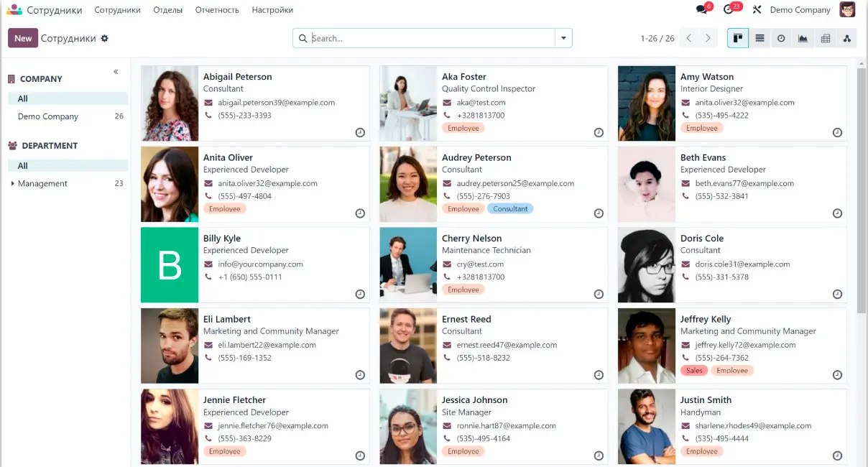This screenshot has height=467, width=868.
Task: Switch to the list view
Action: [x=759, y=39]
